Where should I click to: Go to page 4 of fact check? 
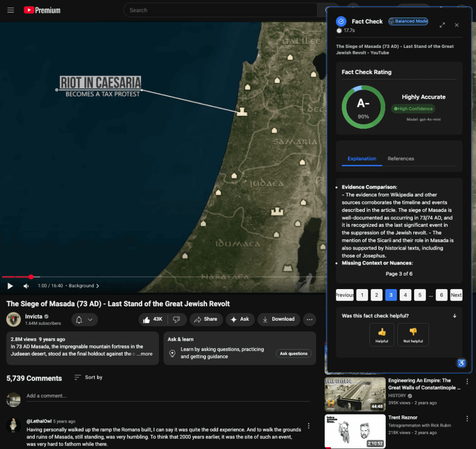(405, 295)
